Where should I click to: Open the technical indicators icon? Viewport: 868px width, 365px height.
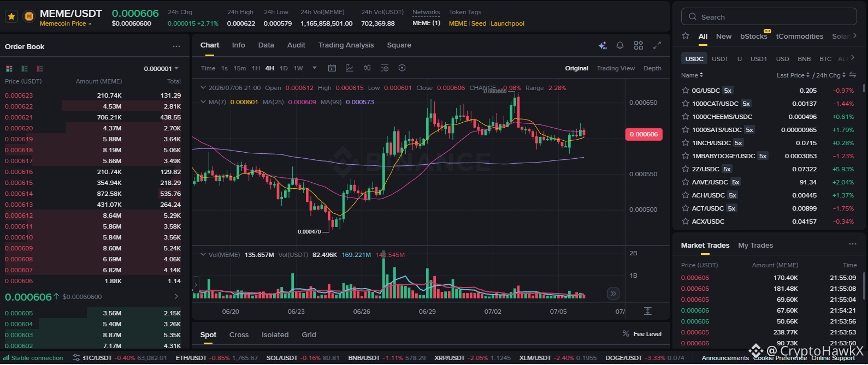pos(350,68)
